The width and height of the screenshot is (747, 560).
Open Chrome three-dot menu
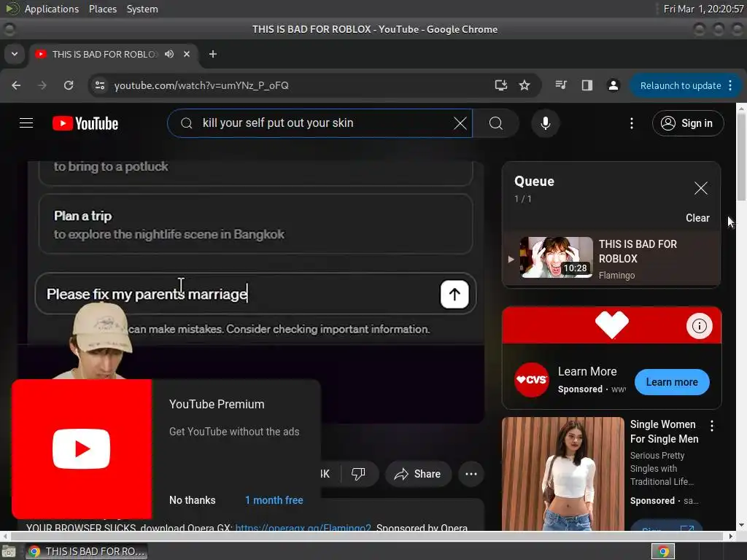730,86
